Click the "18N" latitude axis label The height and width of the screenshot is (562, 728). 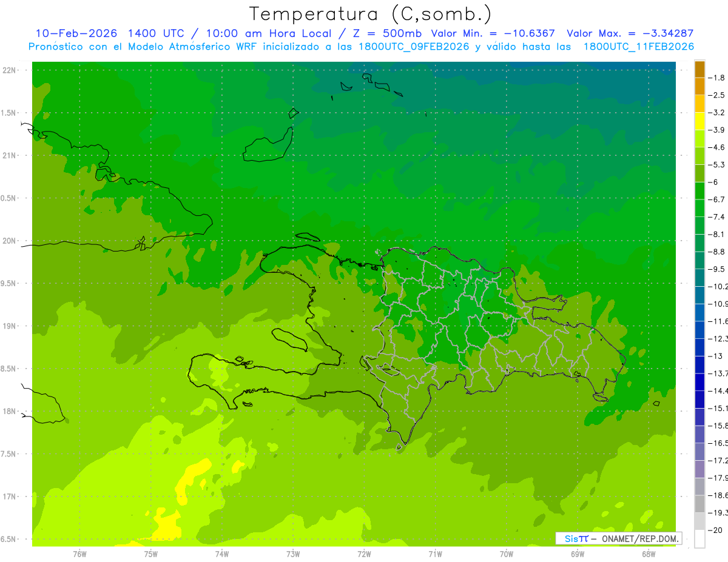(10, 412)
